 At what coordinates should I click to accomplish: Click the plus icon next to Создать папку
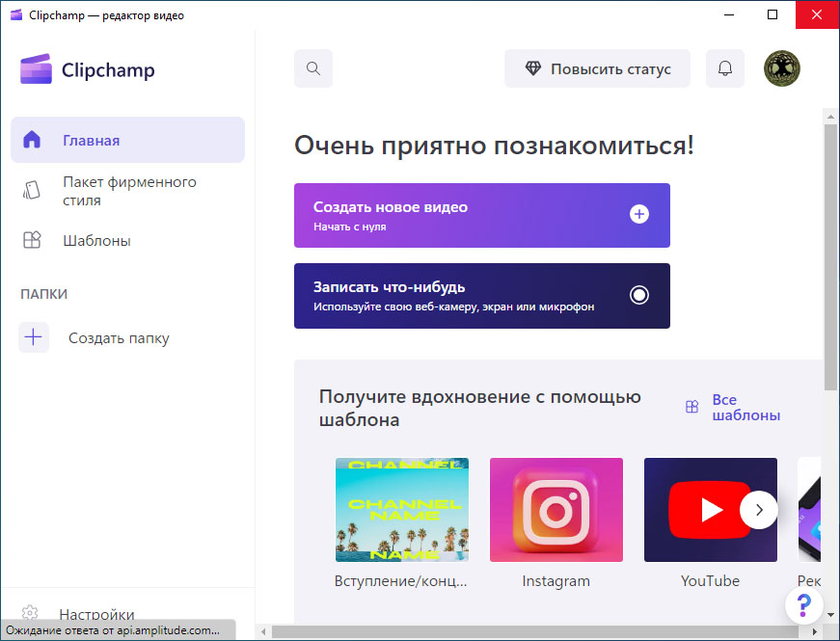tap(33, 337)
